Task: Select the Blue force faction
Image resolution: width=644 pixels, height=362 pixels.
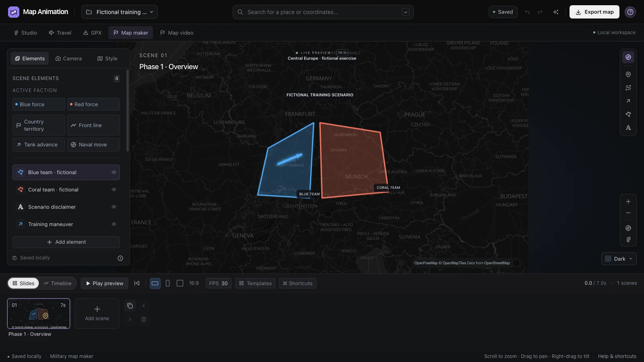Action: click(39, 104)
